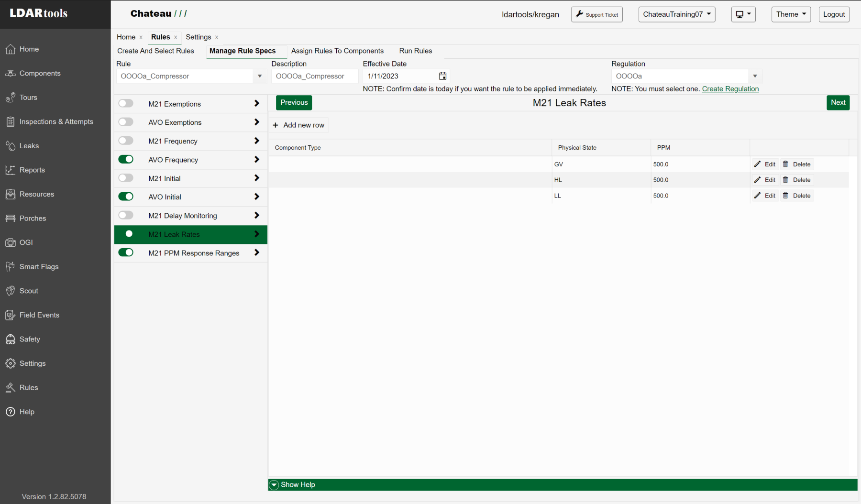Open the OGI camera icon in sidebar

point(11,242)
